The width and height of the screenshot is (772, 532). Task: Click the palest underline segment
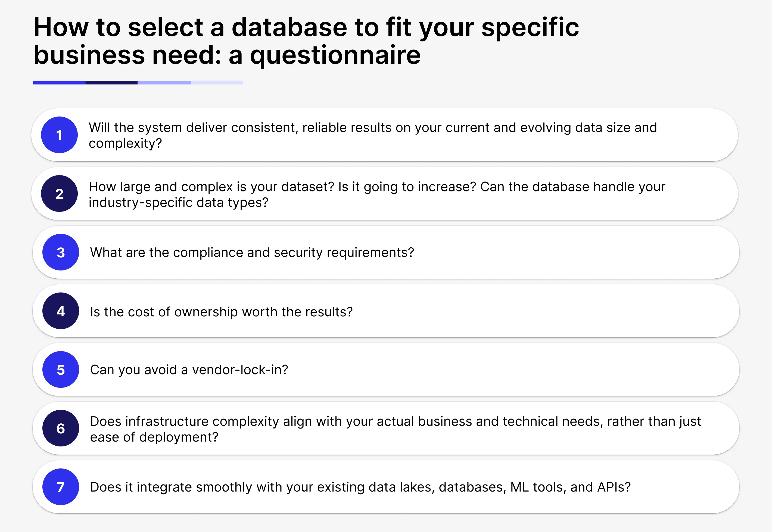pyautogui.click(x=217, y=82)
